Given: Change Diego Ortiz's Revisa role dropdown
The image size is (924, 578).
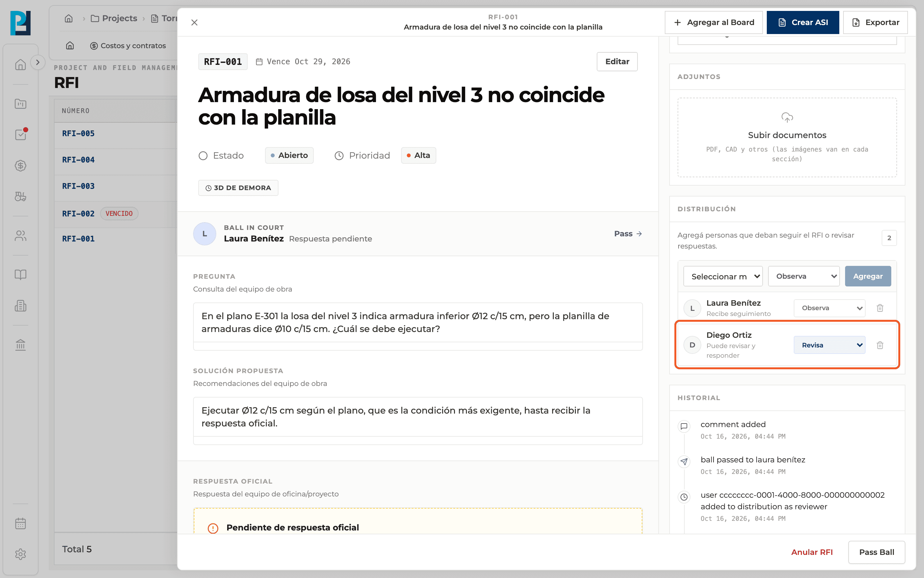Looking at the screenshot, I should click(829, 345).
